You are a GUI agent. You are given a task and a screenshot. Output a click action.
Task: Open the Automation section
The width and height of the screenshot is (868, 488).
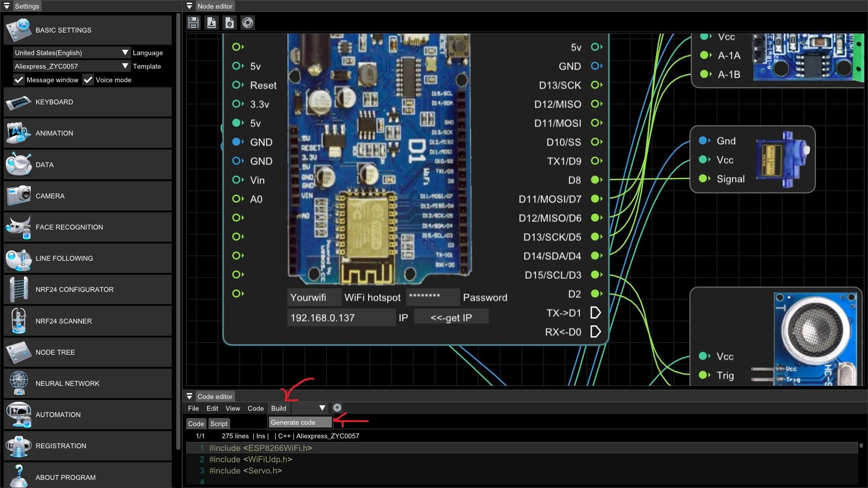(x=88, y=415)
